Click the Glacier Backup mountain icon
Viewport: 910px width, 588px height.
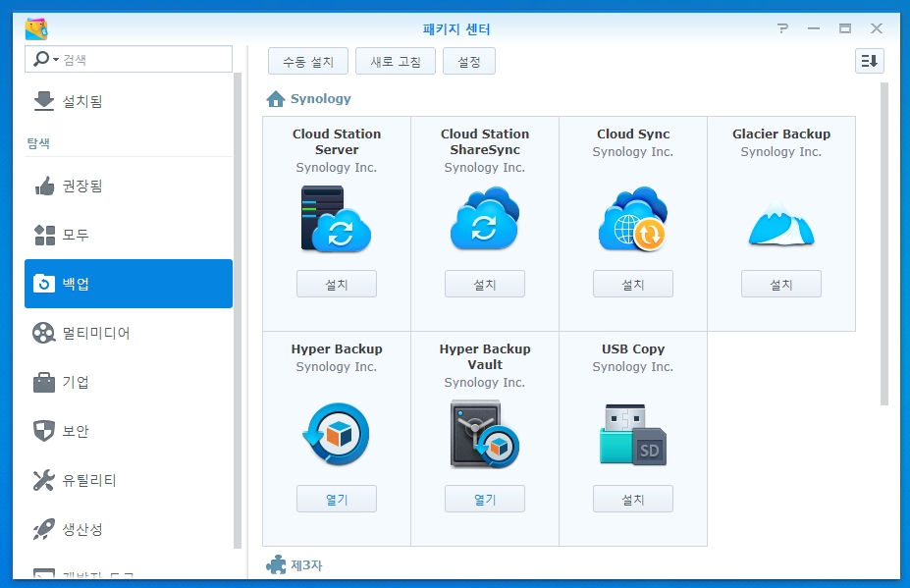781,224
